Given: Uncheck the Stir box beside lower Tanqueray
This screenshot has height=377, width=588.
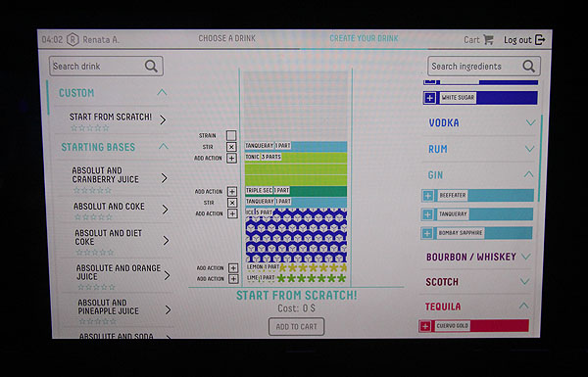Looking at the screenshot, I should (x=232, y=203).
